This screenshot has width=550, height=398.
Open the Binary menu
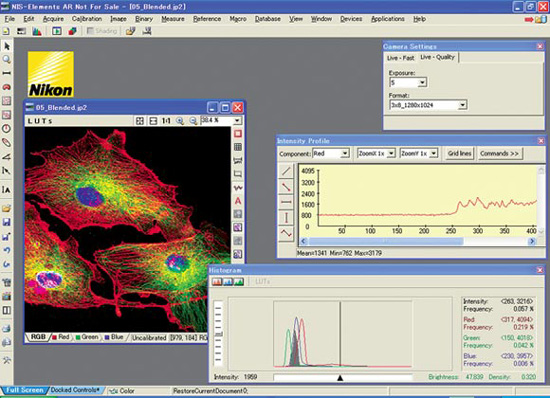pyautogui.click(x=144, y=19)
